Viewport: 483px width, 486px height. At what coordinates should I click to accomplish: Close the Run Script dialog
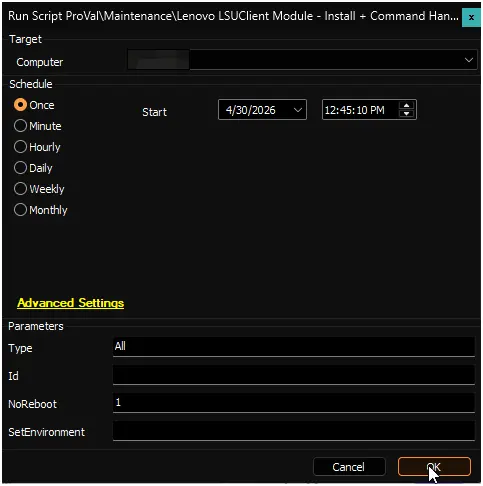click(471, 17)
